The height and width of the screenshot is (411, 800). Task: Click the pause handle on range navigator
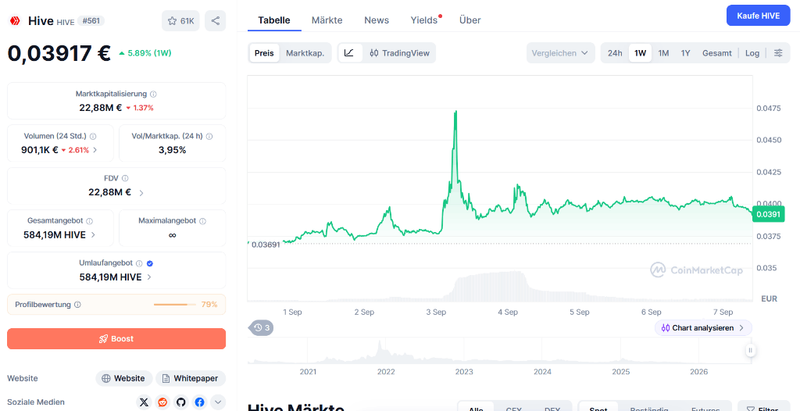click(750, 350)
